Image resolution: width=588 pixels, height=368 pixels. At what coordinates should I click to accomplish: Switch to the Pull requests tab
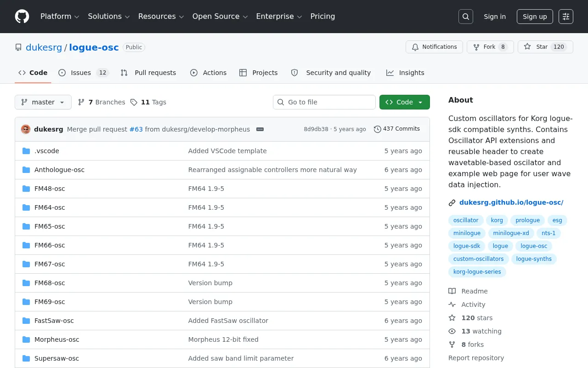(148, 73)
